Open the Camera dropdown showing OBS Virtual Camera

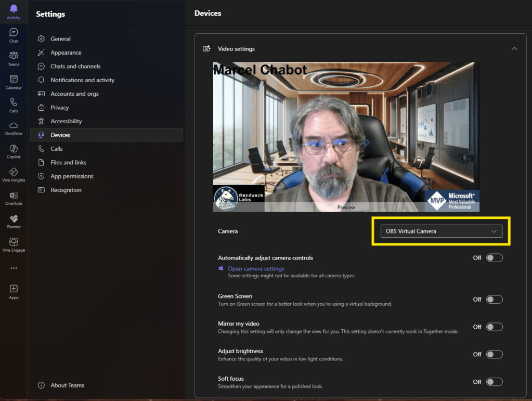click(441, 231)
